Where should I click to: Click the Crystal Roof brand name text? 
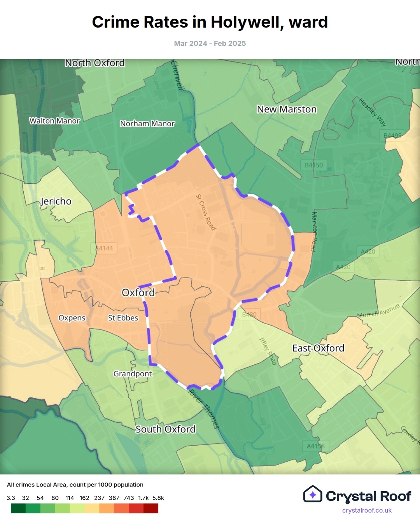(368, 496)
